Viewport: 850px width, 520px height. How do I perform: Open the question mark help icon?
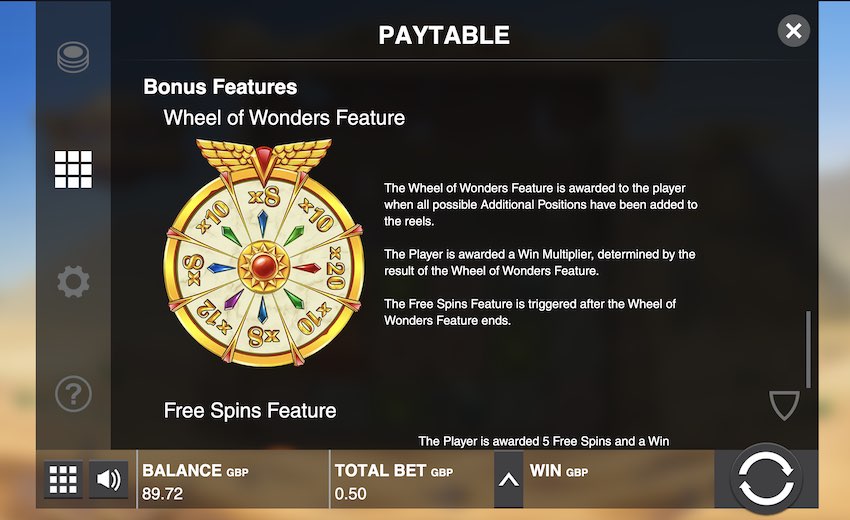tap(73, 394)
